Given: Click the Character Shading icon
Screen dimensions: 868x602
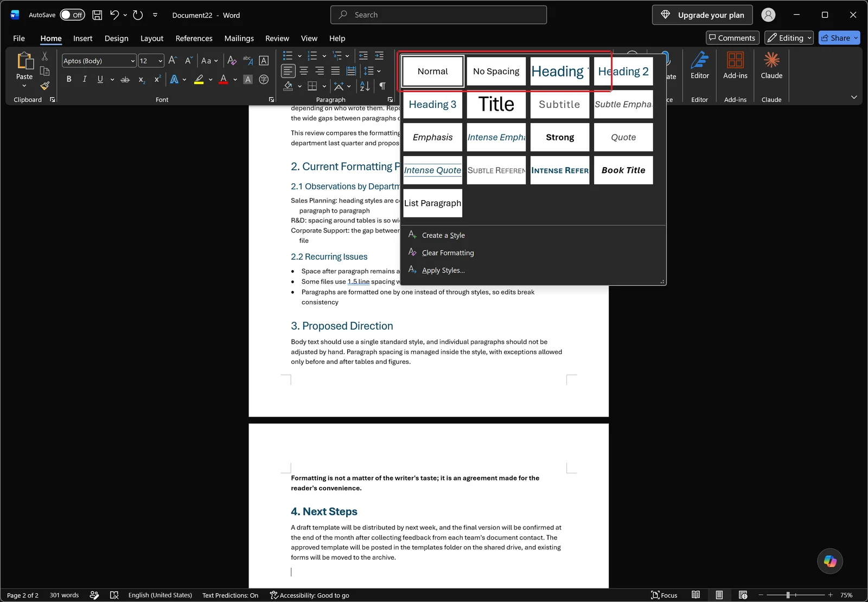Looking at the screenshot, I should coord(248,79).
